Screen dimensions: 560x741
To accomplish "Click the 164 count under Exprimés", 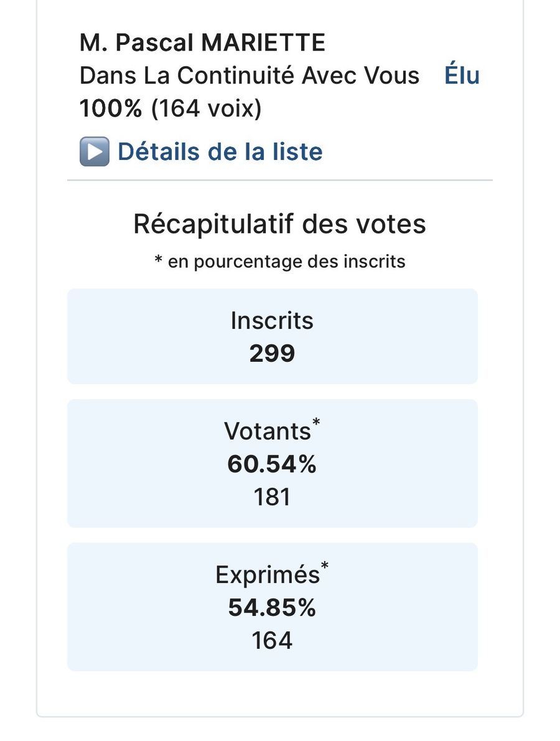I will coord(272,641).
